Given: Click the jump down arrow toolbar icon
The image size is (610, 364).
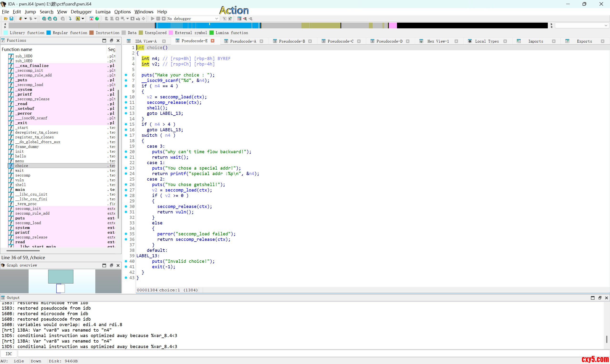Looking at the screenshot, I should (x=70, y=19).
